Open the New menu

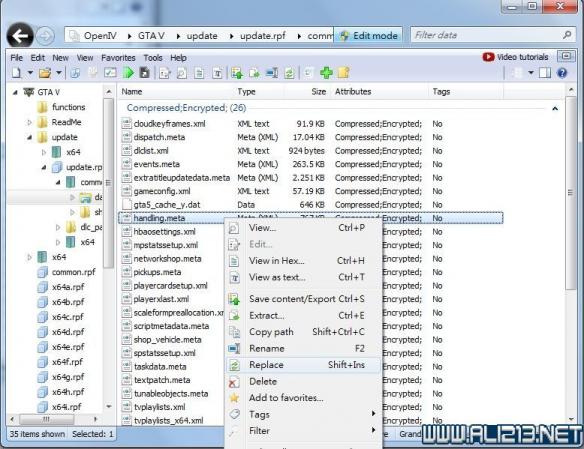tap(60, 58)
